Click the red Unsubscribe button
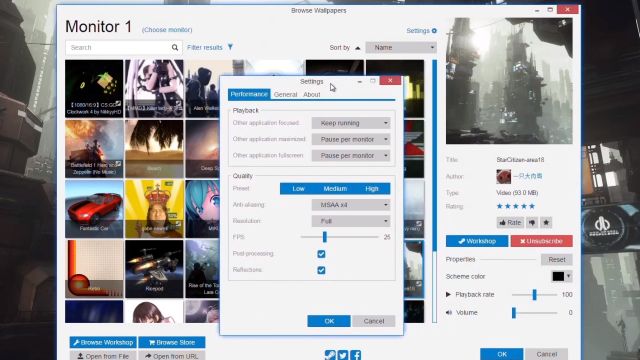This screenshot has width=640, height=360. (541, 241)
